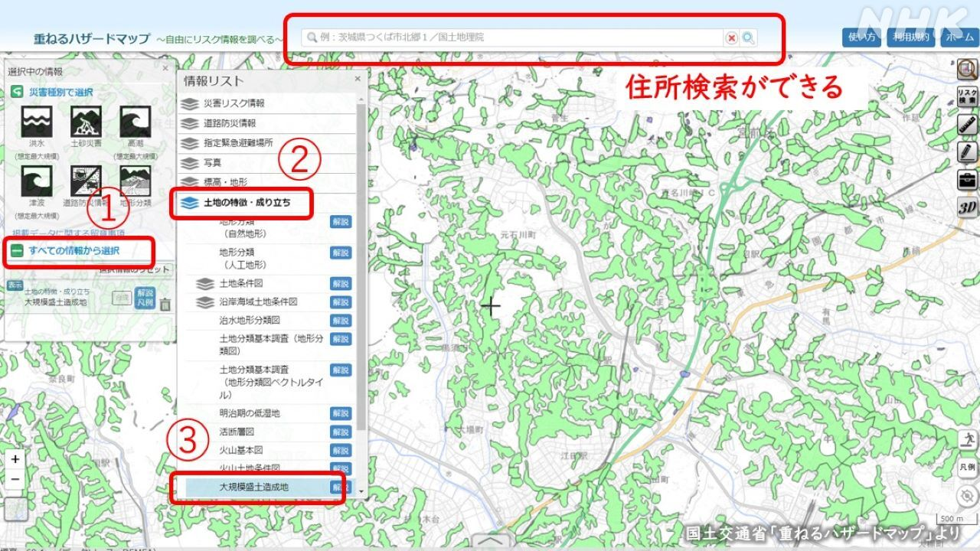Open 解説 凡例 for selected 大規模盛土造成地
The height and width of the screenshot is (551, 980).
(145, 298)
